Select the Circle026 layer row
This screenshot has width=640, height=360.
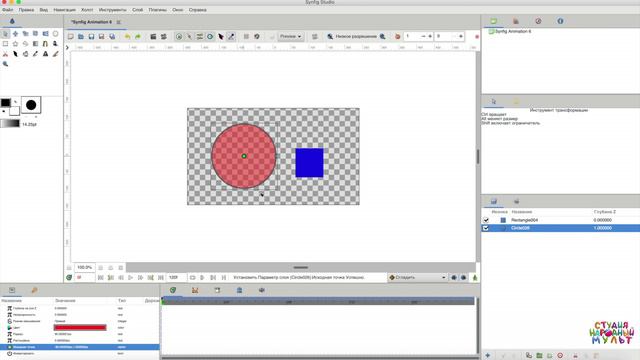[x=561, y=228]
